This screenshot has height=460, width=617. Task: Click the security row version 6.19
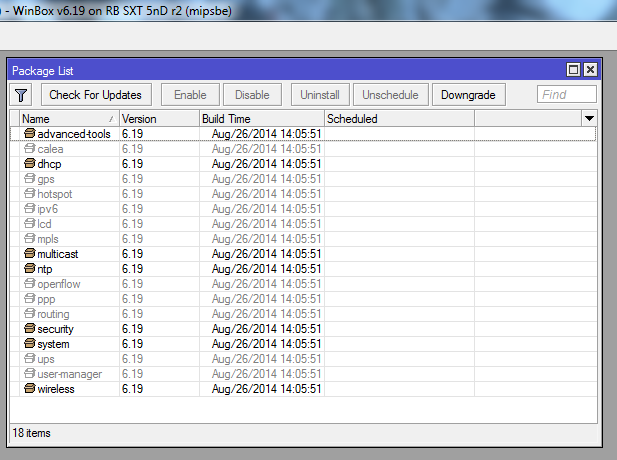pyautogui.click(x=132, y=329)
